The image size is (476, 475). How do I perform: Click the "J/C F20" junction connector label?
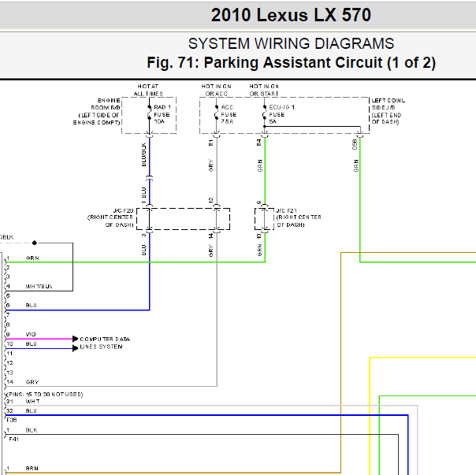(x=123, y=210)
